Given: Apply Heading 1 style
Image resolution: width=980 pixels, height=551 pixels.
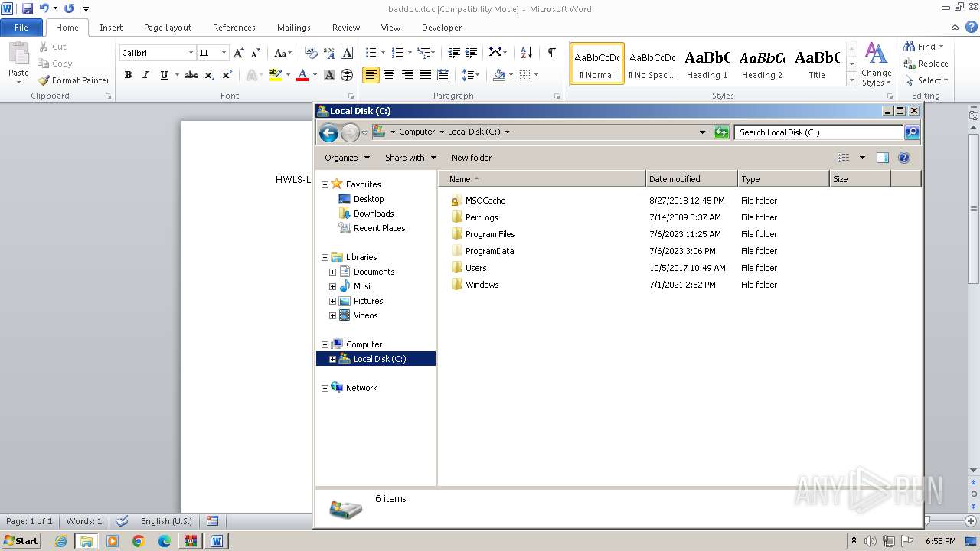Looking at the screenshot, I should tap(707, 64).
